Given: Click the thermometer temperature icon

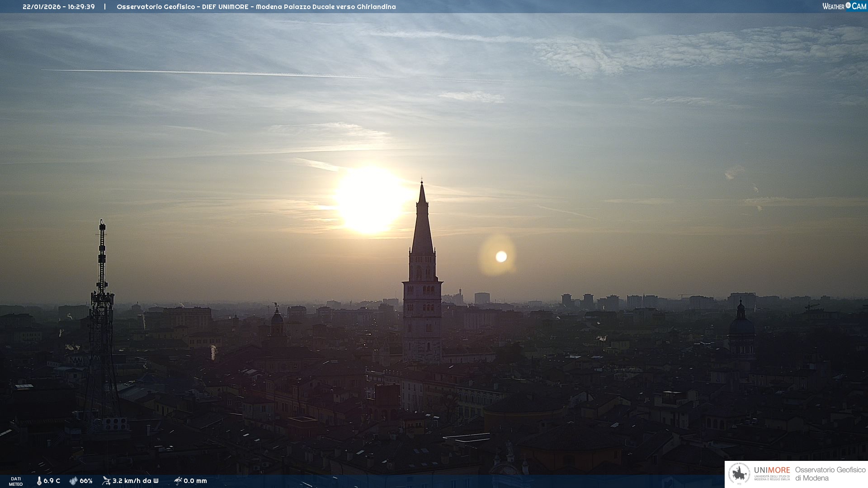Looking at the screenshot, I should click(39, 481).
